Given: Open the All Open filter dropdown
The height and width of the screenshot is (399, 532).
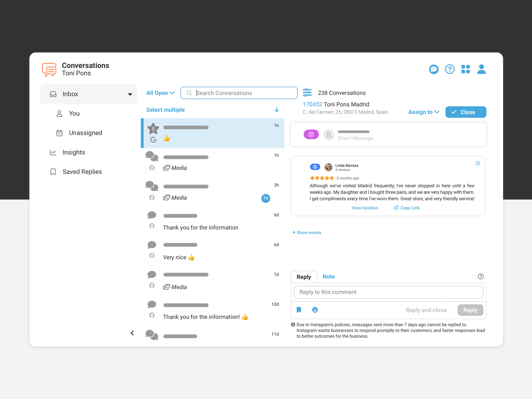Looking at the screenshot, I should [x=160, y=93].
